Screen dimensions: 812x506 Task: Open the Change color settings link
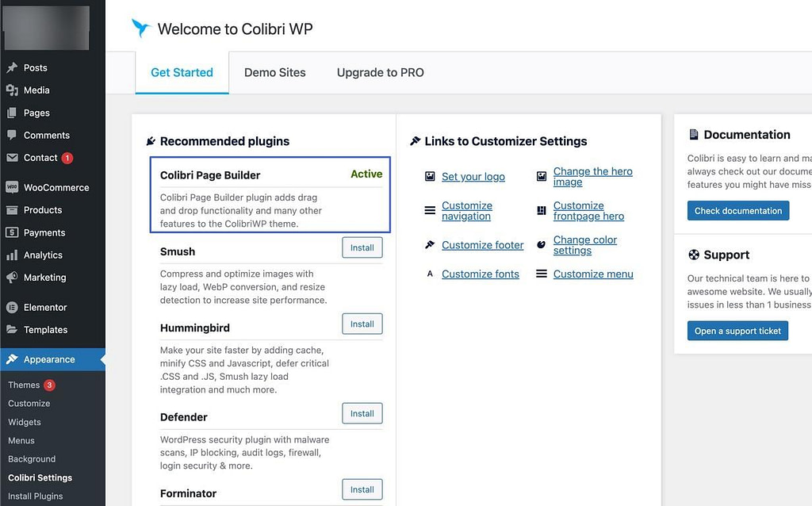(584, 244)
